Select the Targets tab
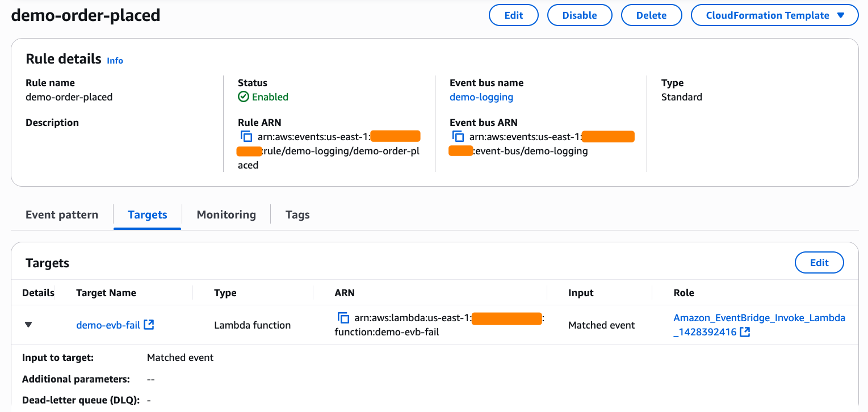This screenshot has height=412, width=868. pyautogui.click(x=148, y=215)
